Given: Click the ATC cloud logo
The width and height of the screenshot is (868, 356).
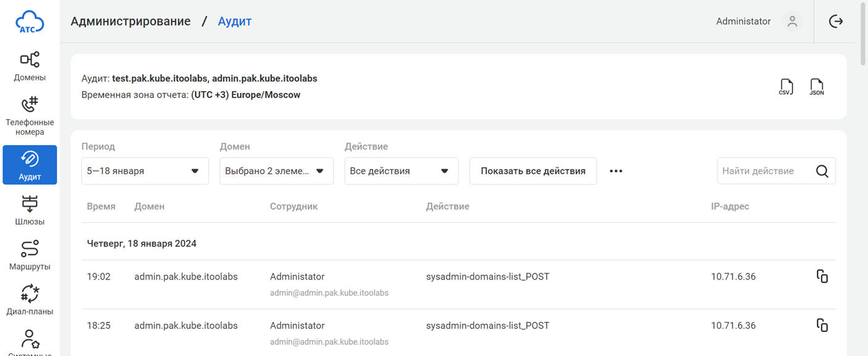Looking at the screenshot, I should coord(30,22).
